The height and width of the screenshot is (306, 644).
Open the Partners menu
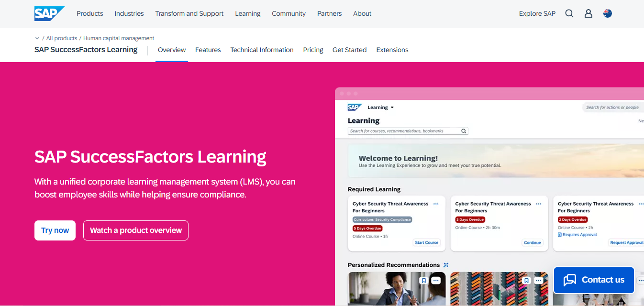pyautogui.click(x=330, y=13)
